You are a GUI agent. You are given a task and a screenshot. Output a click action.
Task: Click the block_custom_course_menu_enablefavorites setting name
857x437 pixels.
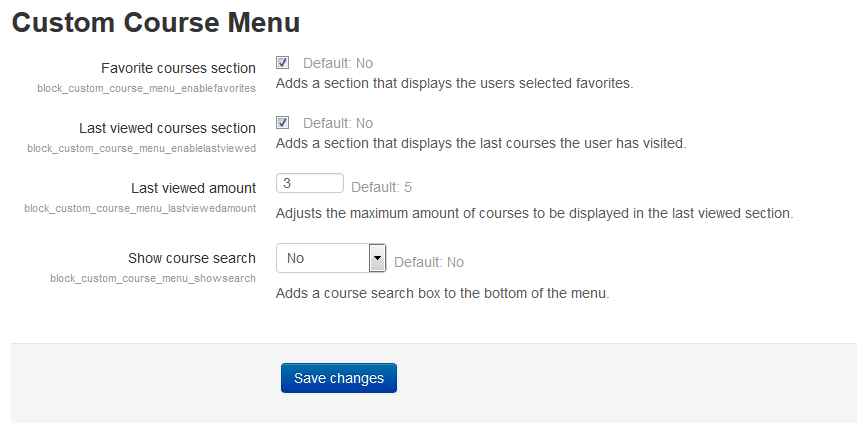pos(146,88)
